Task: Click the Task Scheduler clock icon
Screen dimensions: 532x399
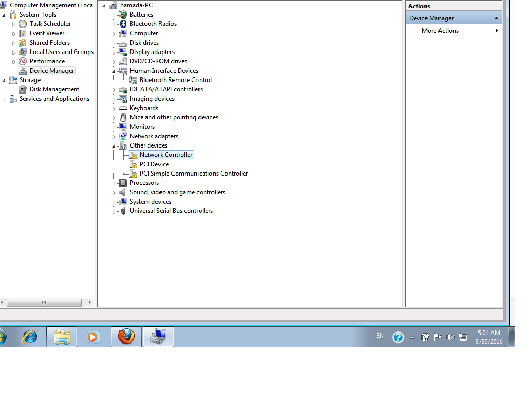Action: [x=23, y=24]
